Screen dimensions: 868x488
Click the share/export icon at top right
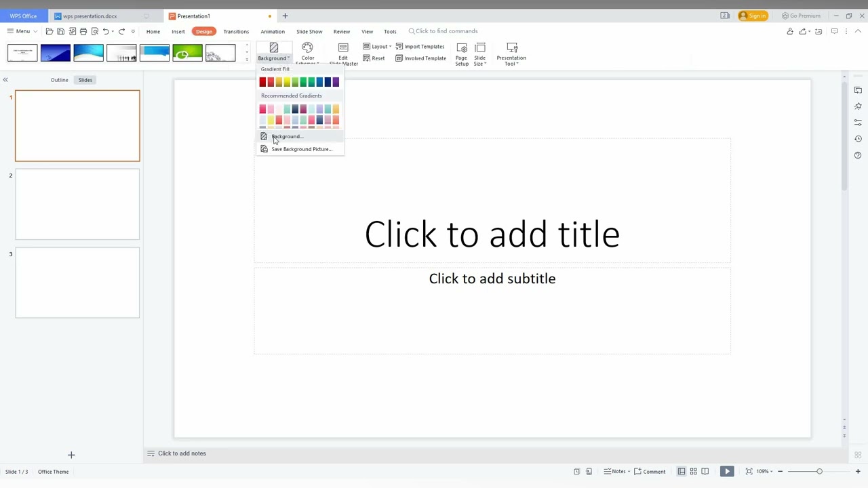pyautogui.click(x=803, y=31)
